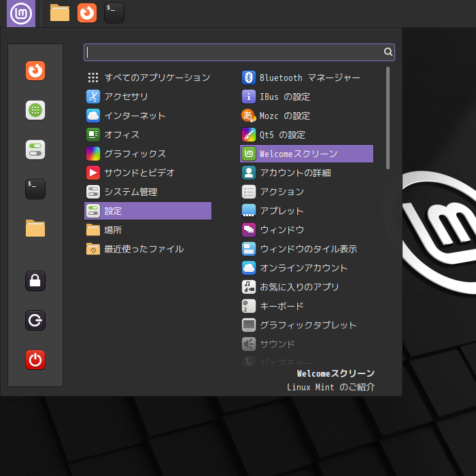Click the logout icon in the sidebar
The image size is (476, 476).
point(35,320)
